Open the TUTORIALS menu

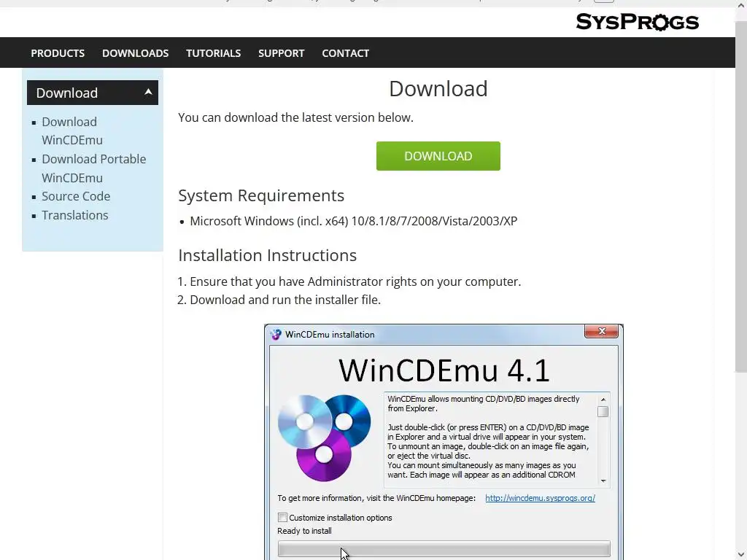click(x=214, y=52)
